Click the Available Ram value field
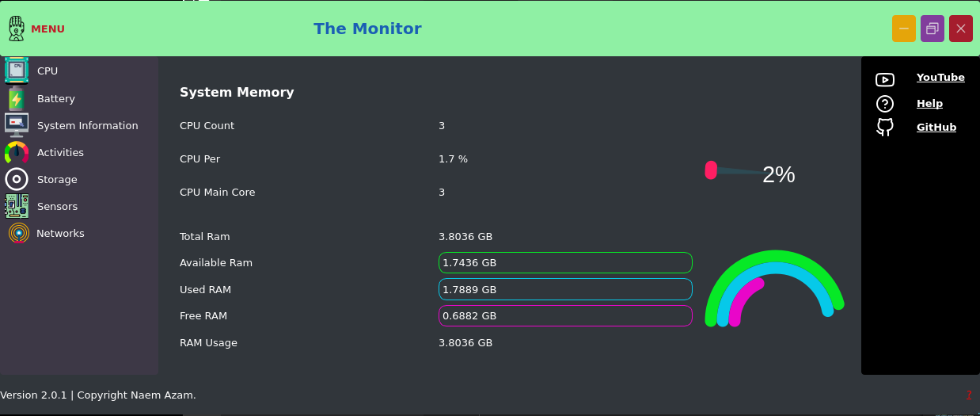Image resolution: width=980 pixels, height=416 pixels. [x=565, y=263]
